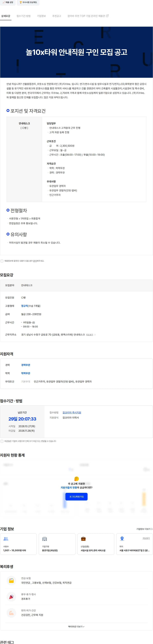153x644 pixels.
Task: Click the 연금·보험 benefits icon
Action: [x=11, y=580]
